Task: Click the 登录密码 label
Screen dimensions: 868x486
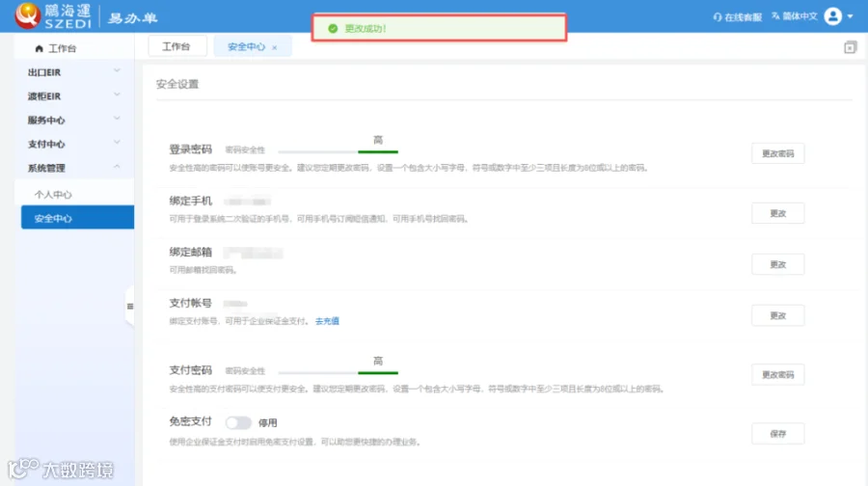Action: [x=190, y=149]
